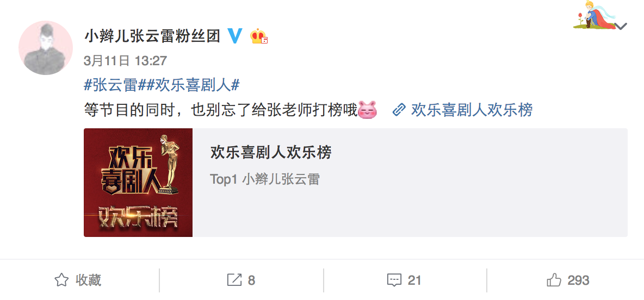Image resolution: width=644 pixels, height=300 pixels.
Task: Click the repost share icon
Action: (234, 280)
